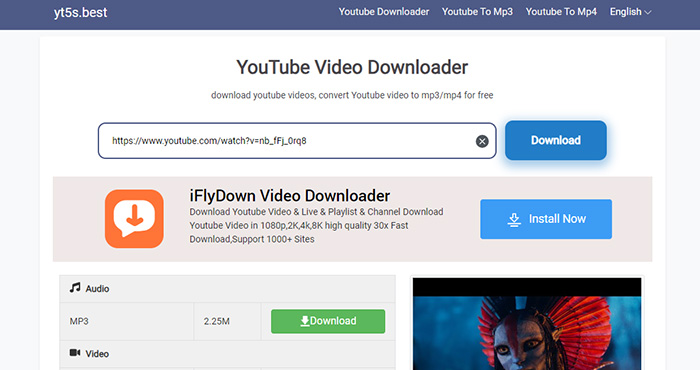Click the iFlyDown Video Downloader heading
The image size is (700, 370).
pyautogui.click(x=290, y=196)
